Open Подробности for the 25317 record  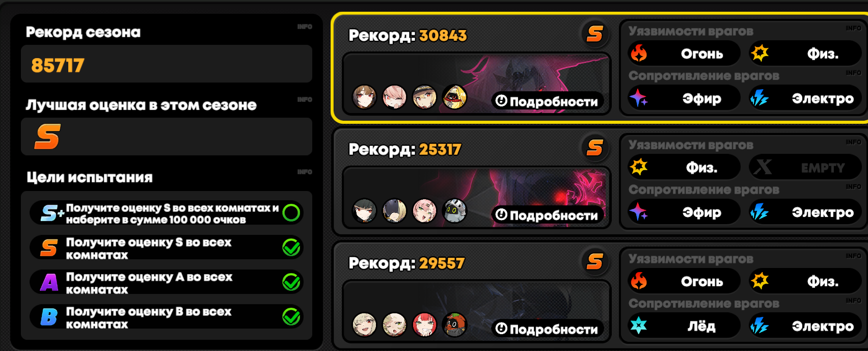547,215
